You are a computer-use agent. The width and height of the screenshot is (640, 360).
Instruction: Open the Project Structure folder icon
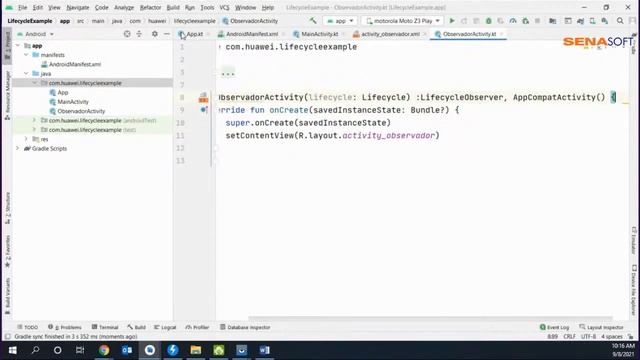click(x=552, y=21)
